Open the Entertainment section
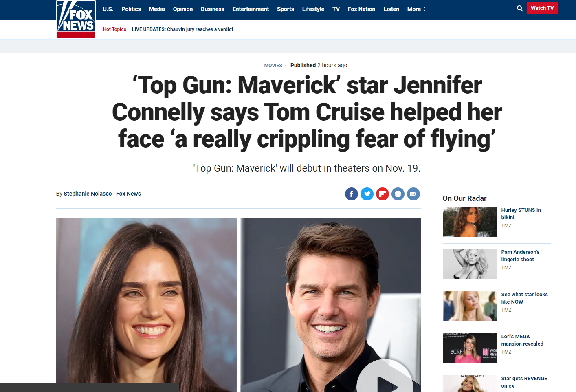 tap(251, 9)
